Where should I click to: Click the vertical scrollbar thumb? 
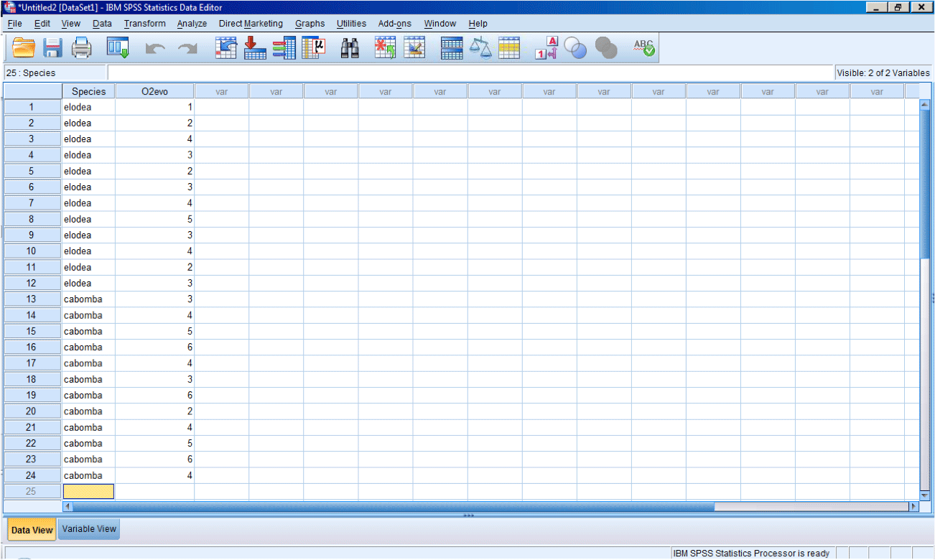pos(924,185)
